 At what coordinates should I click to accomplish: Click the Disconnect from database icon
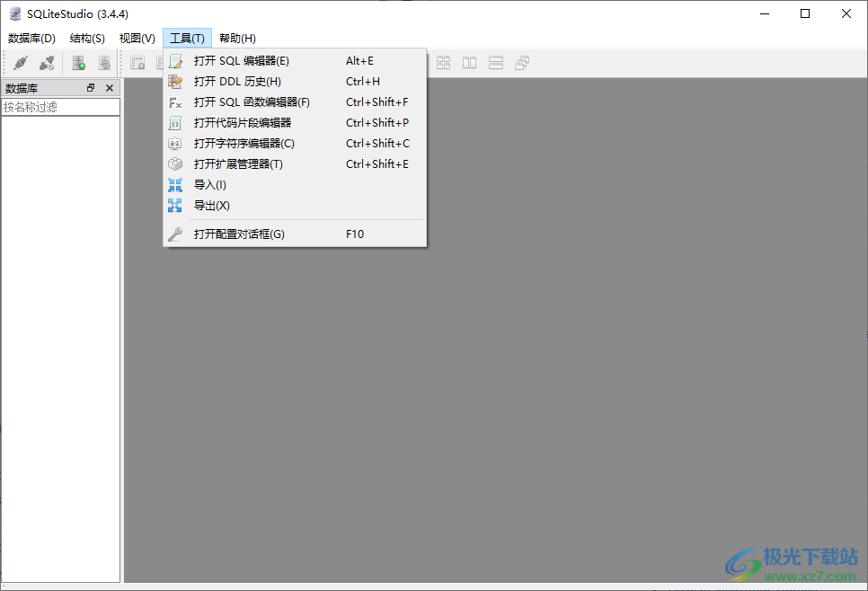click(x=47, y=62)
